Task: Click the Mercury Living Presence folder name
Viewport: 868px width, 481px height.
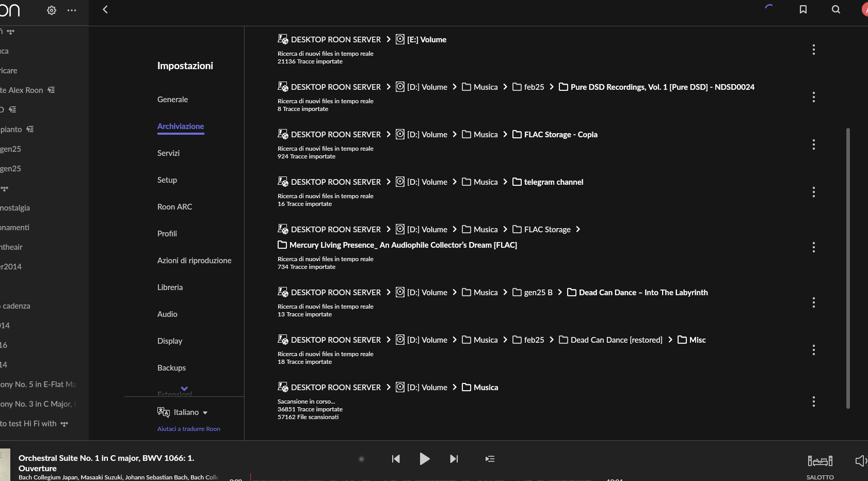Action: point(403,245)
